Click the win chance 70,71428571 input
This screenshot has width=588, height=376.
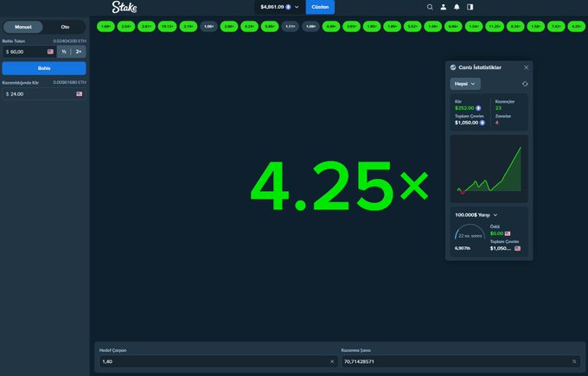pyautogui.click(x=461, y=361)
